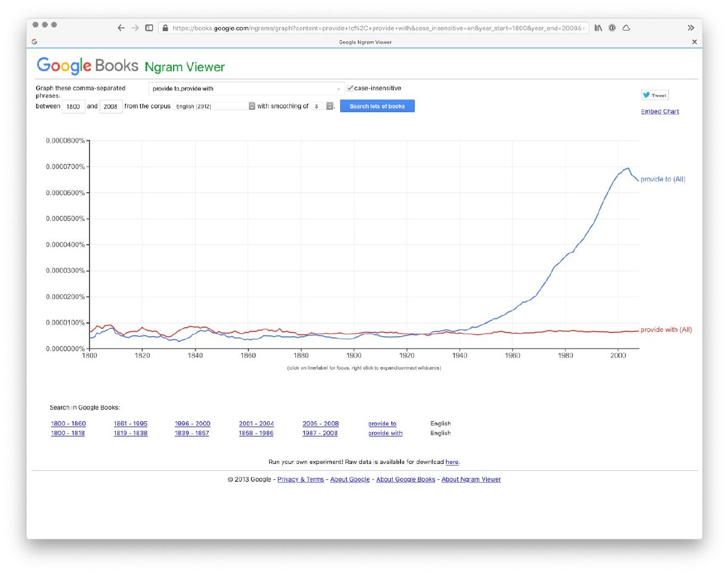Open the Embed Chart link

659,112
